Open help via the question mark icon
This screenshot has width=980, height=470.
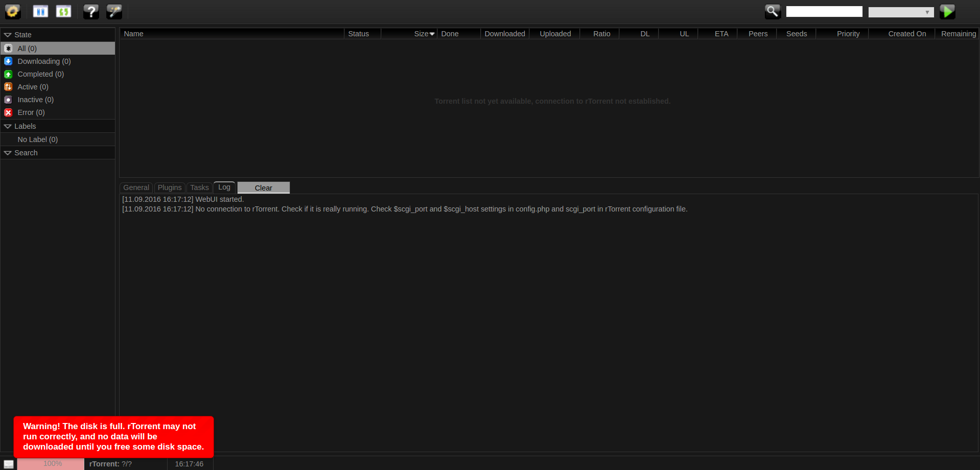tap(91, 11)
